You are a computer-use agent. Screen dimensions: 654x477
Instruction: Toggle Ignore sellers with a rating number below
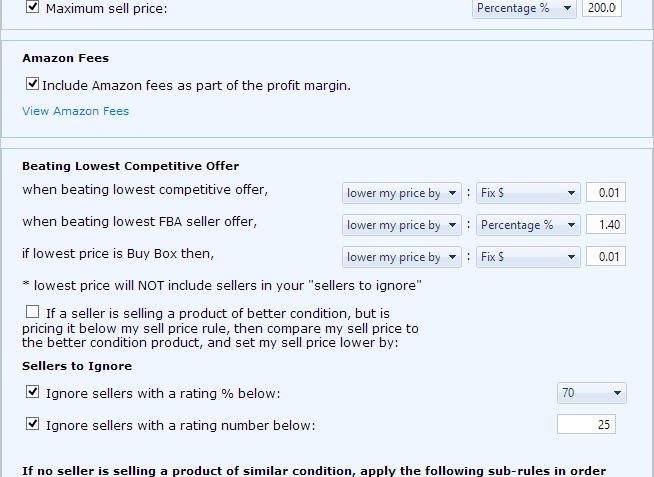[x=32, y=424]
